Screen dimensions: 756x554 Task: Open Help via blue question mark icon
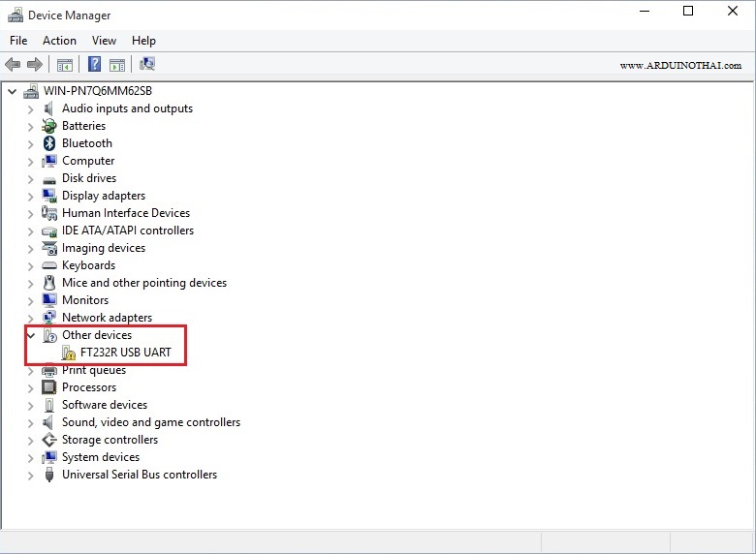coord(95,64)
